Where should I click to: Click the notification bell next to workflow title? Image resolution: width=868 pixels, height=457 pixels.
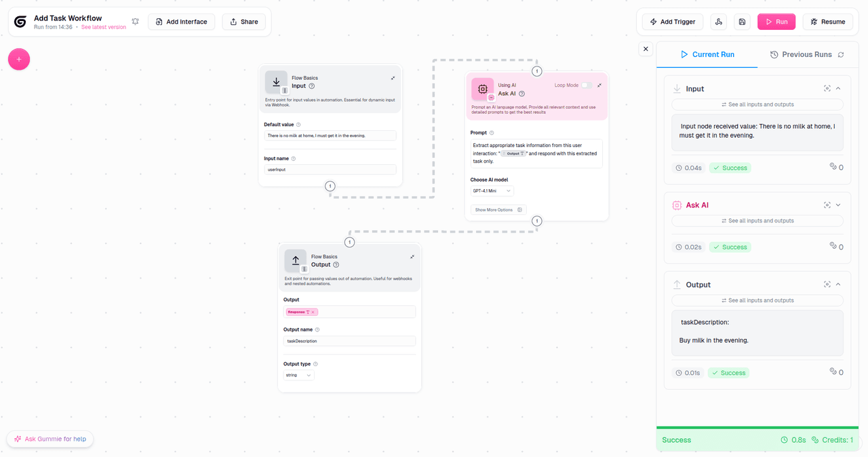(135, 21)
